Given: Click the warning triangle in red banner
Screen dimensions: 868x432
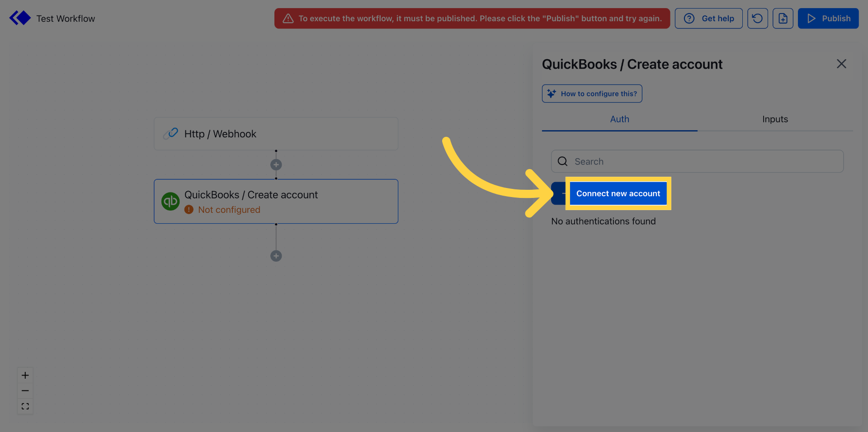Looking at the screenshot, I should click(x=288, y=19).
